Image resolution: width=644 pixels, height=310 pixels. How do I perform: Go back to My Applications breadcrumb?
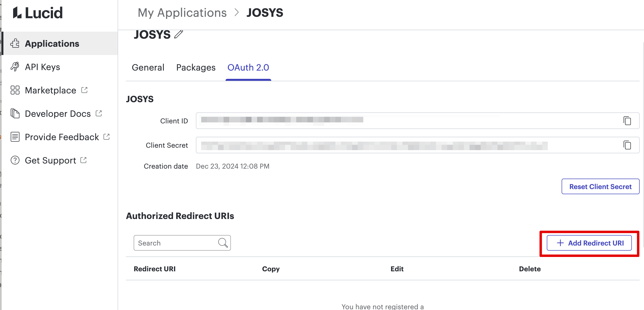coord(182,12)
